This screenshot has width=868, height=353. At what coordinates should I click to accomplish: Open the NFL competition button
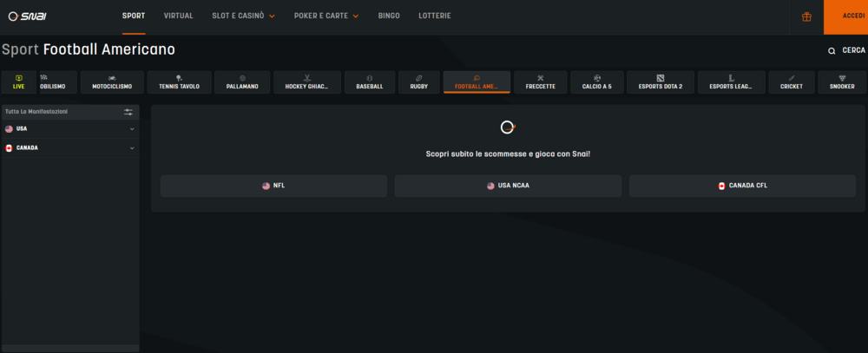(273, 186)
